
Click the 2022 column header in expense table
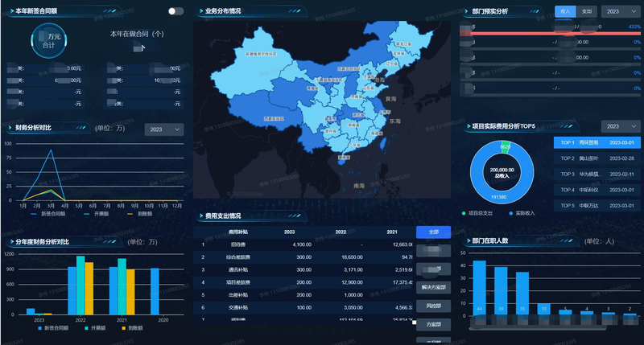pyautogui.click(x=341, y=232)
